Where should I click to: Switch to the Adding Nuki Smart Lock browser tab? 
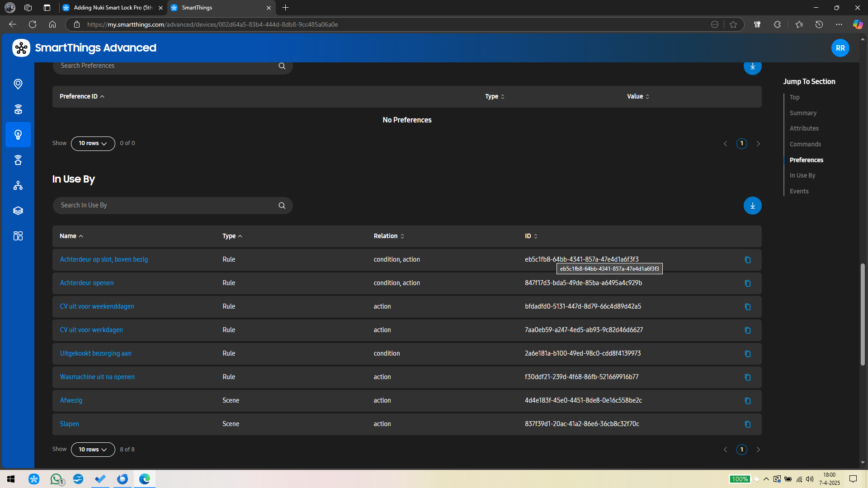pos(113,8)
